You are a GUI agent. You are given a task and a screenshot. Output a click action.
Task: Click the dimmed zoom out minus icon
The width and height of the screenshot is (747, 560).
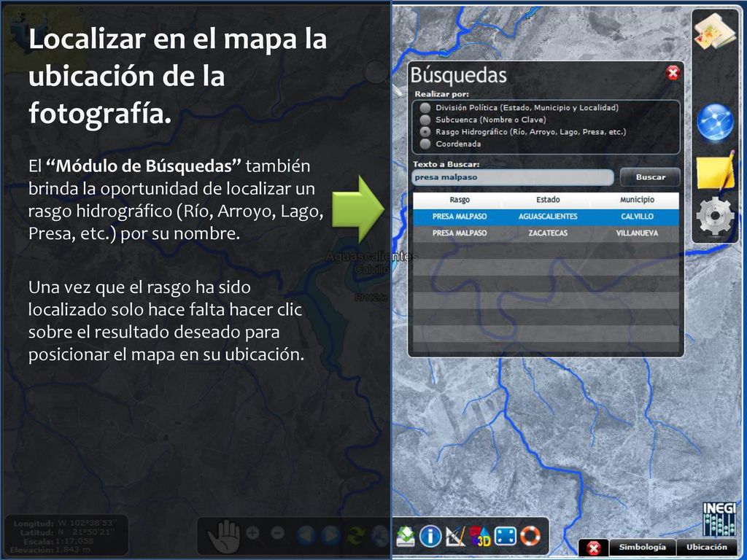pyautogui.click(x=278, y=533)
